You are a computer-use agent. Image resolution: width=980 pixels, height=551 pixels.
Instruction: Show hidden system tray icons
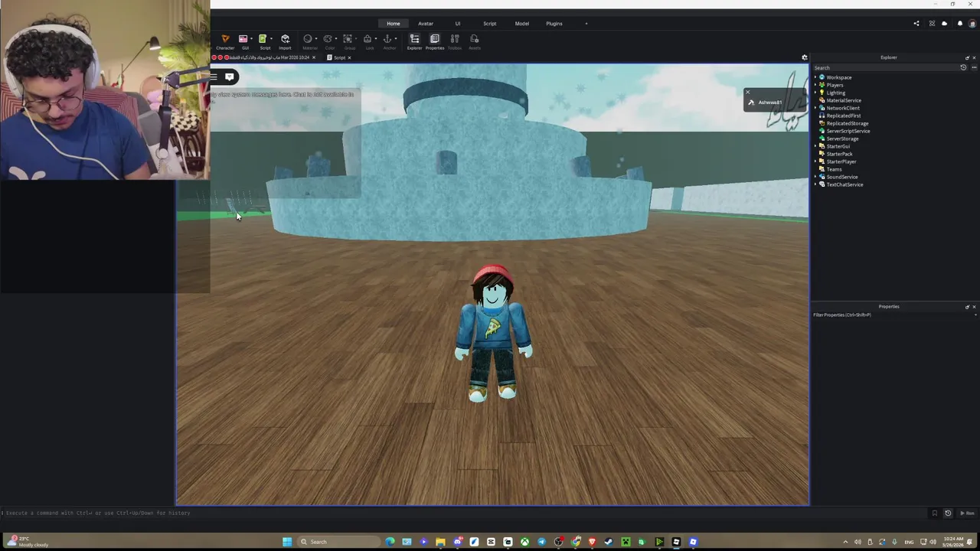pos(845,542)
